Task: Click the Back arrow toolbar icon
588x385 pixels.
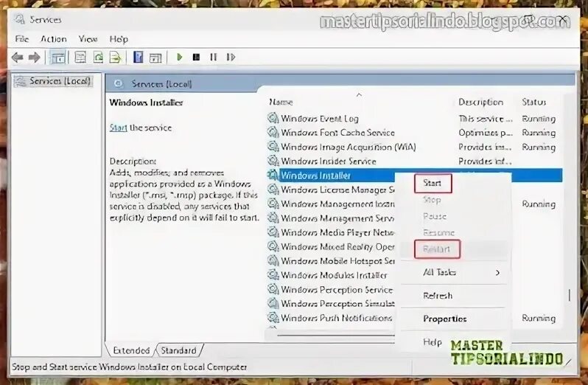Action: tap(17, 58)
